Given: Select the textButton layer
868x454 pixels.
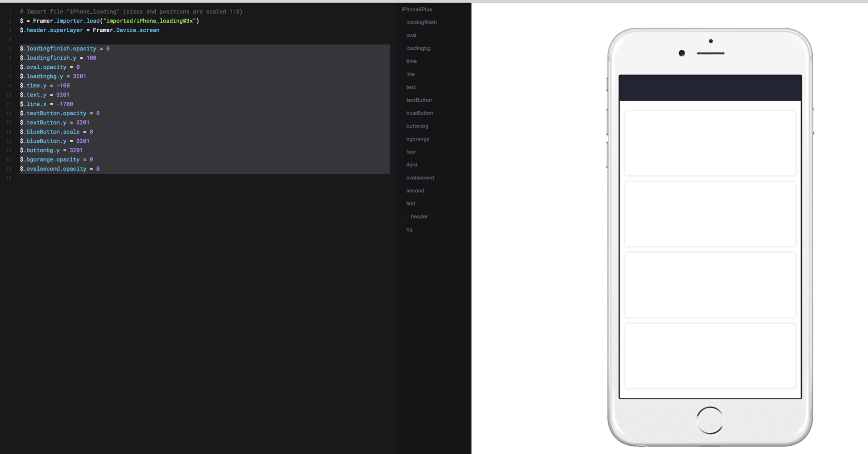Looking at the screenshot, I should pos(419,100).
